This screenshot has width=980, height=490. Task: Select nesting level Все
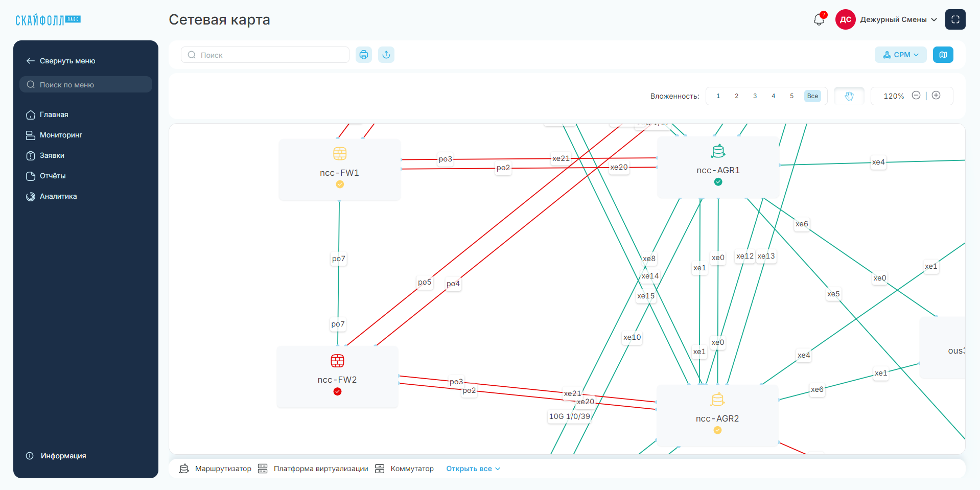(x=812, y=96)
